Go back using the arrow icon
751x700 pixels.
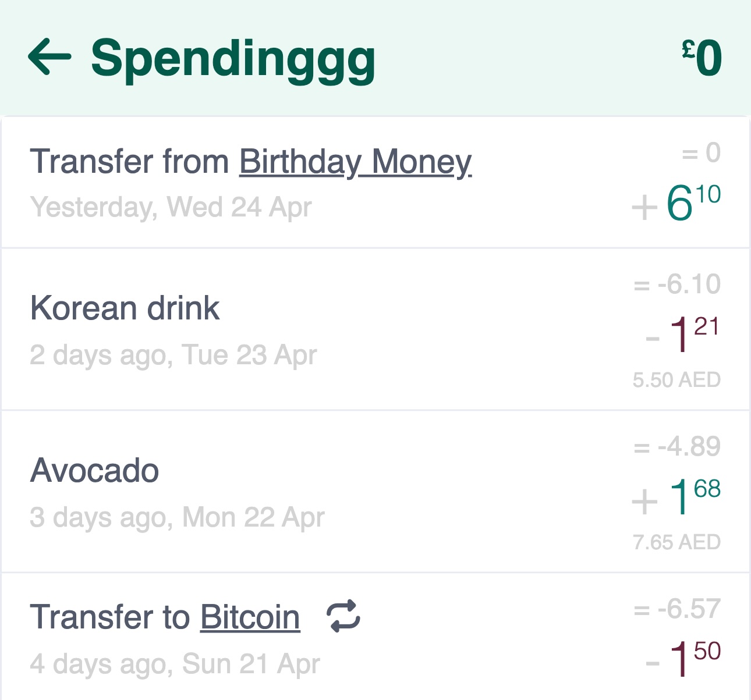click(49, 57)
